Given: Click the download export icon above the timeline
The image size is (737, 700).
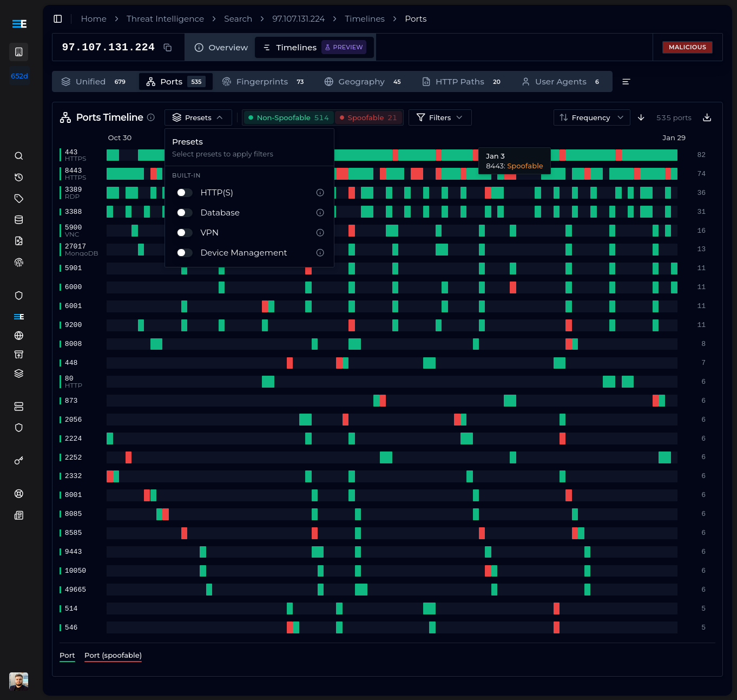Looking at the screenshot, I should pyautogui.click(x=707, y=117).
